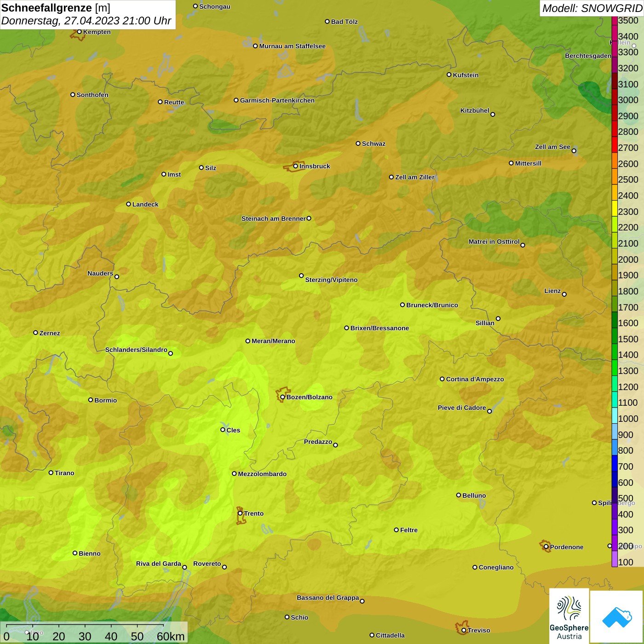Click the 'Schneefallgrenze [m]' title

tap(56, 8)
